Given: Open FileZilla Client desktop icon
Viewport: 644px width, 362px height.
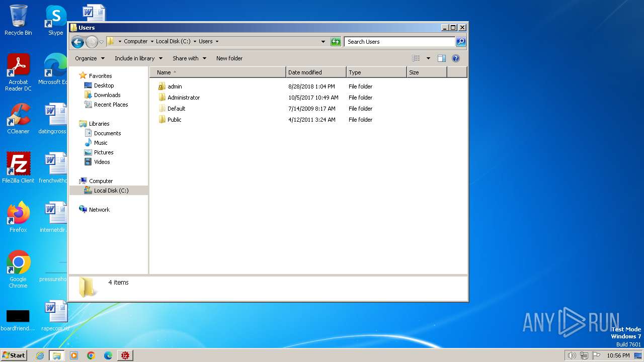Looking at the screenshot, I should pyautogui.click(x=18, y=168).
